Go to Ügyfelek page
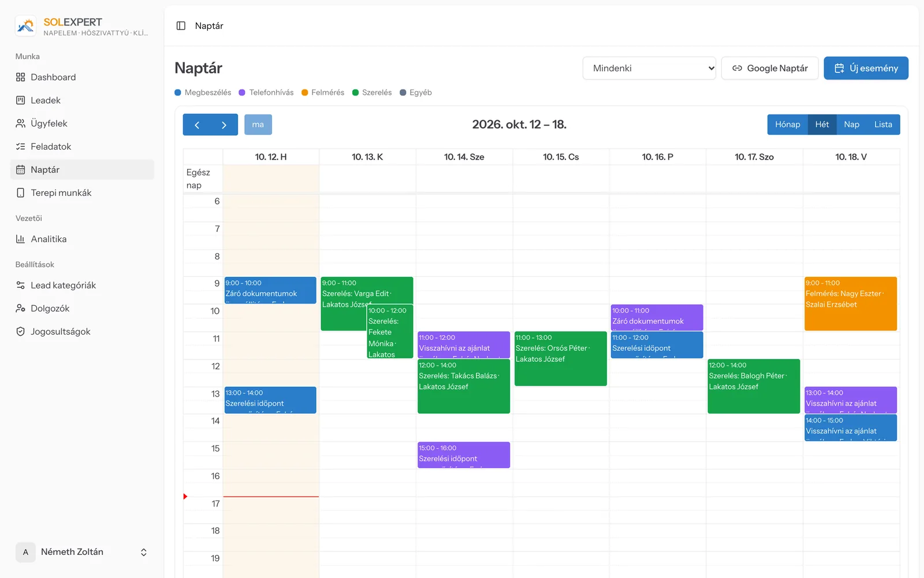Viewport: 924px width, 578px height. click(82, 124)
